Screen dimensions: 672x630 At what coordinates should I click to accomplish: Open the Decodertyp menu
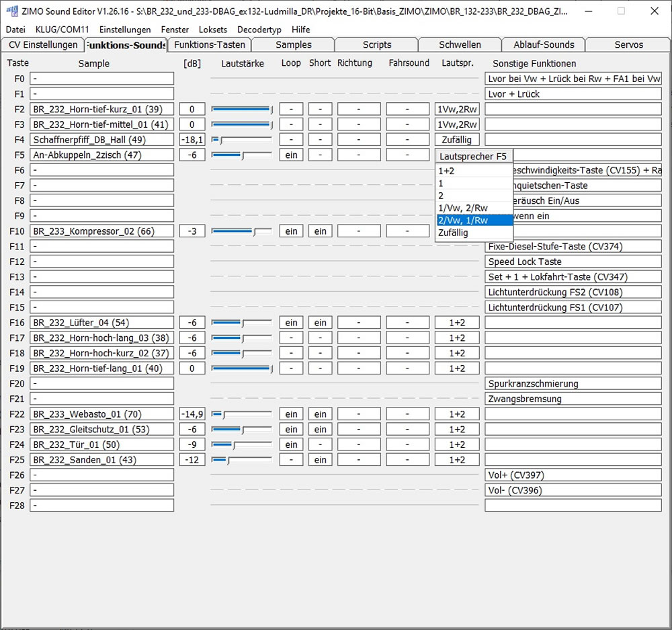(259, 30)
